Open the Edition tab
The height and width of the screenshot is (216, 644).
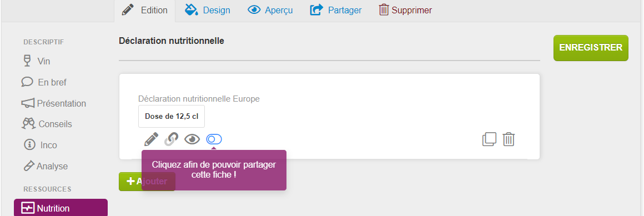pyautogui.click(x=144, y=10)
